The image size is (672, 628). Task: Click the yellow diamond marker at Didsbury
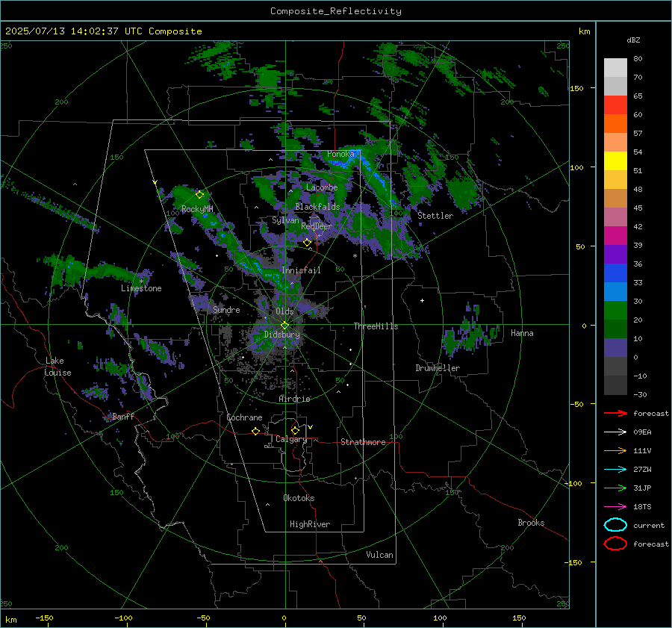[284, 326]
